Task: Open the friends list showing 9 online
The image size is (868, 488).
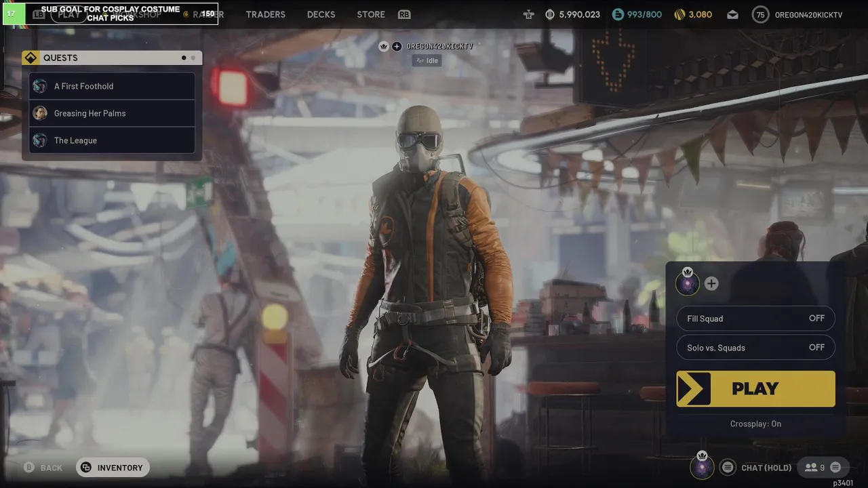Action: 814,468
